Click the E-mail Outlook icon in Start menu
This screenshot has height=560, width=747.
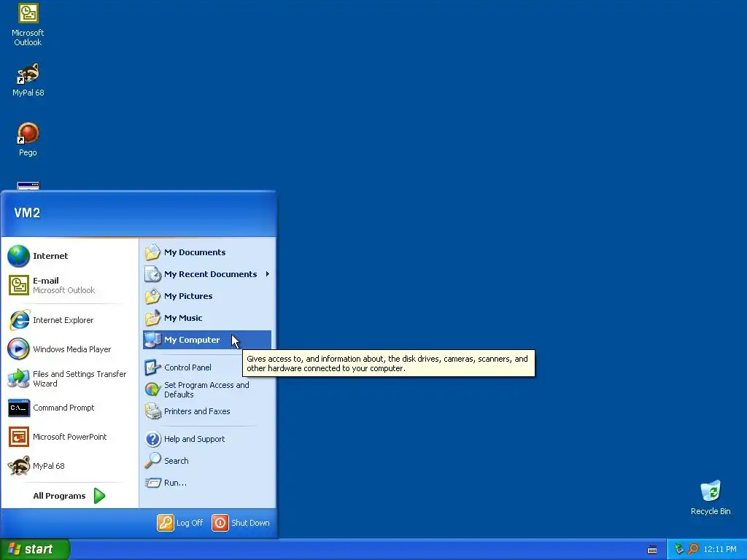[18, 285]
